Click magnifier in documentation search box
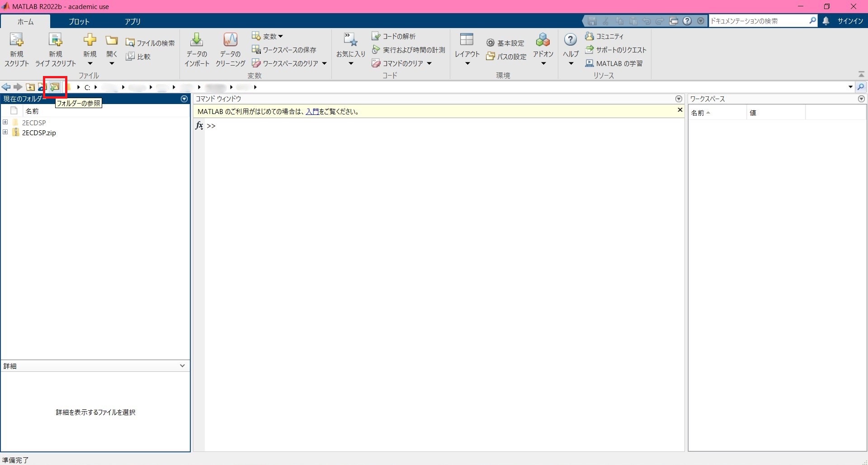868x465 pixels. click(812, 20)
